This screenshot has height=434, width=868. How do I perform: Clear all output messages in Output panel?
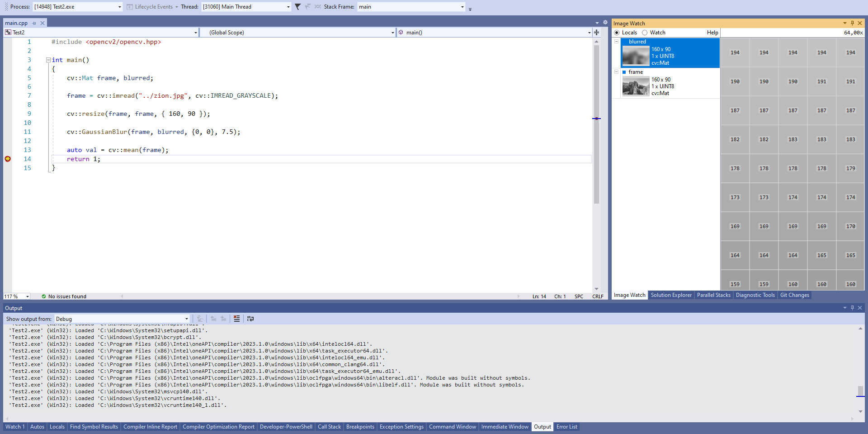click(236, 319)
